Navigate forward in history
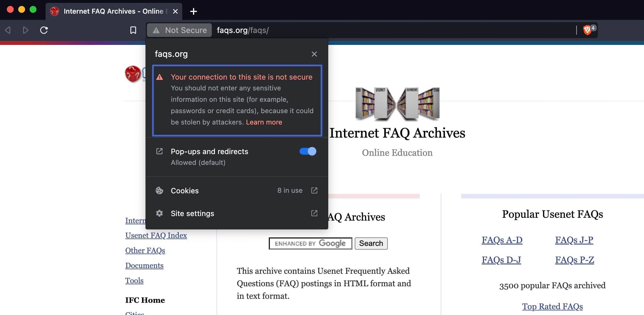Screen dimensions: 644x315 pyautogui.click(x=26, y=30)
